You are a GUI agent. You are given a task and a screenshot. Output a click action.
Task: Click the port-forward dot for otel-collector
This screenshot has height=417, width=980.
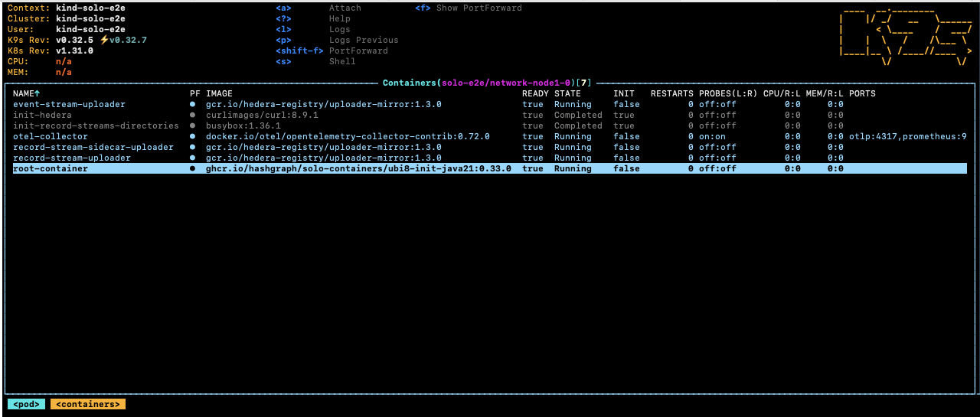193,136
